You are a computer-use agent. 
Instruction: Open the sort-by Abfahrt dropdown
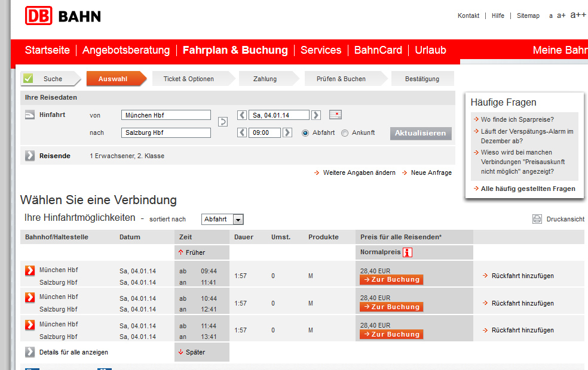tap(222, 219)
